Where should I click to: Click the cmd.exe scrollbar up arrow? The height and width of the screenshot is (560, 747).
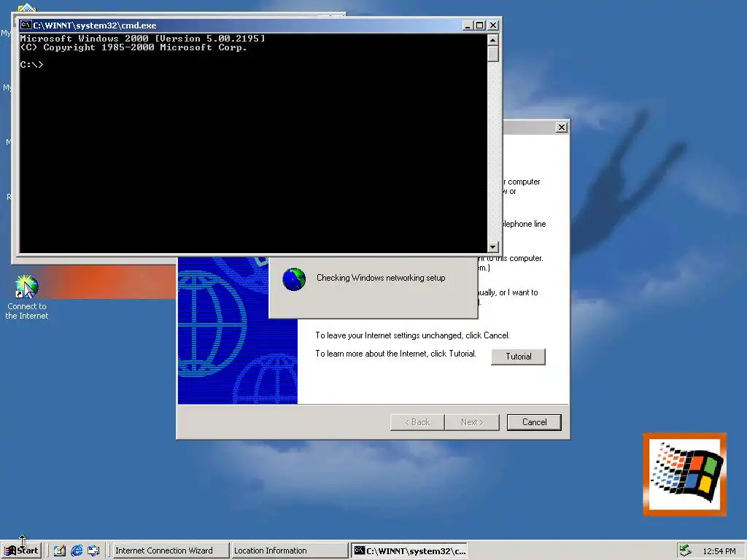pos(493,39)
